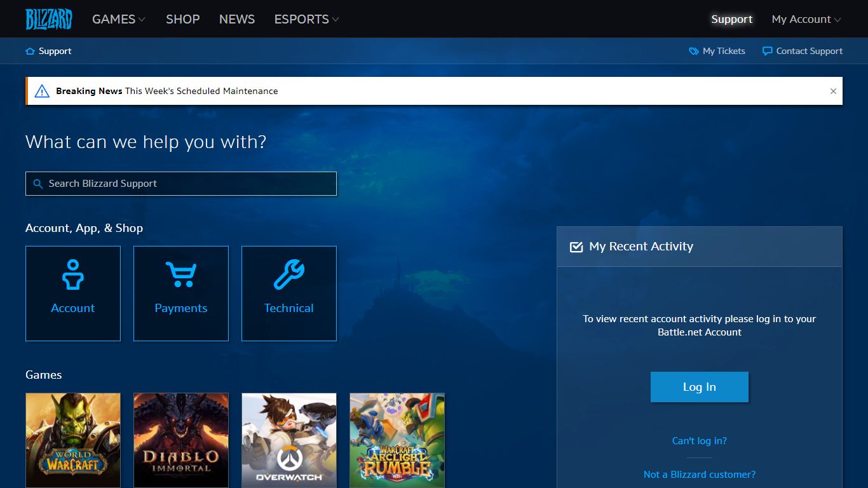Click the Breaking News warning triangle icon
The height and width of the screenshot is (488, 868).
[42, 91]
